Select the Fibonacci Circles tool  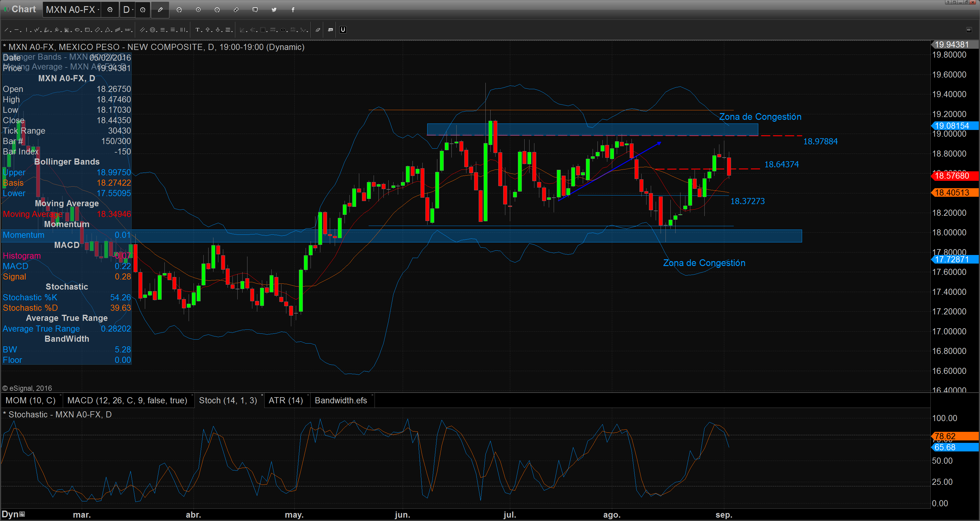(x=153, y=30)
